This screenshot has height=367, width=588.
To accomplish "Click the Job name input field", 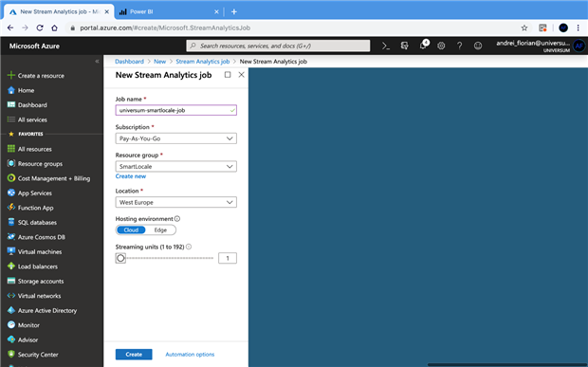I will 175,110.
